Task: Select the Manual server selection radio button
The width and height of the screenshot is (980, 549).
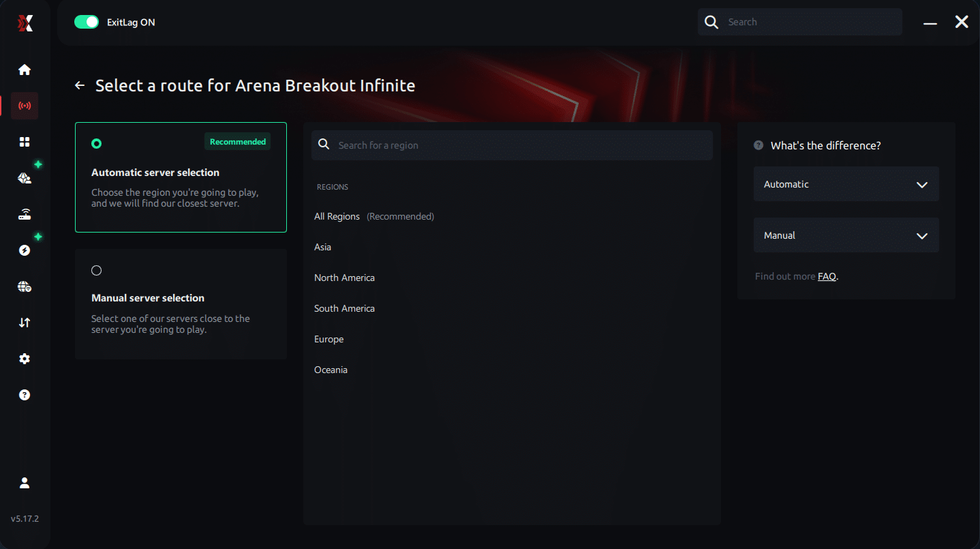Action: point(96,270)
